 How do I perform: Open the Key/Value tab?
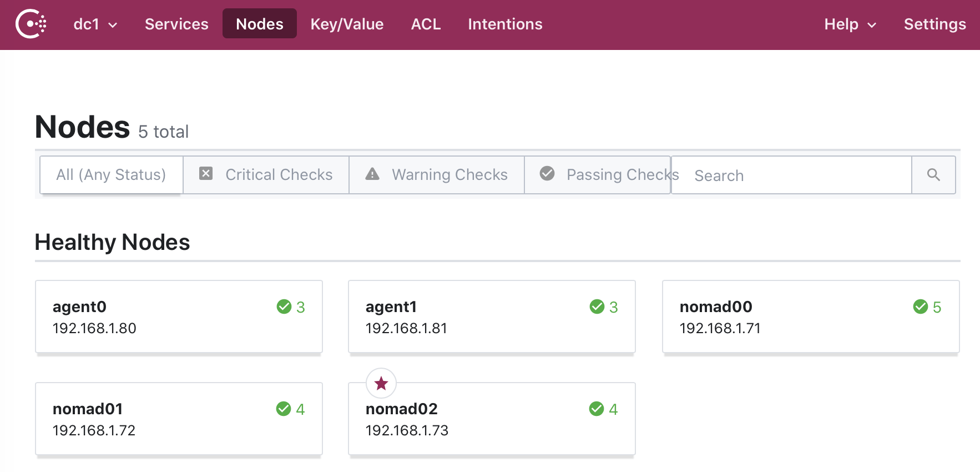347,24
